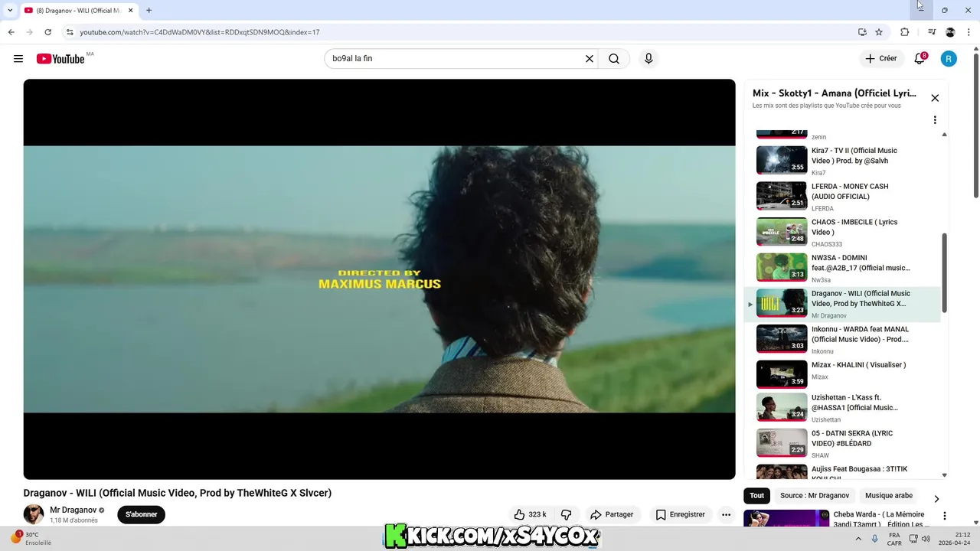Screen dimensions: 980x551
Task: Select the Musique arabe chip
Action: pos(889,496)
